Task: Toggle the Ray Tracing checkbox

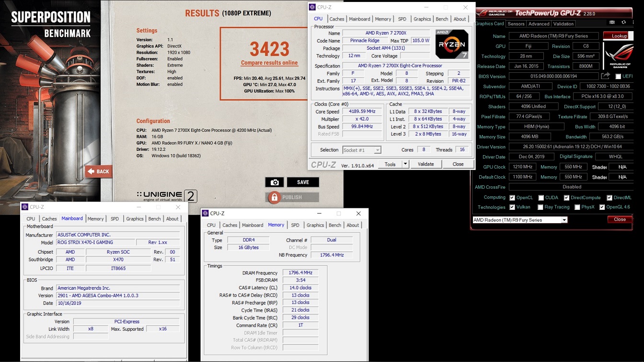Action: (x=541, y=207)
